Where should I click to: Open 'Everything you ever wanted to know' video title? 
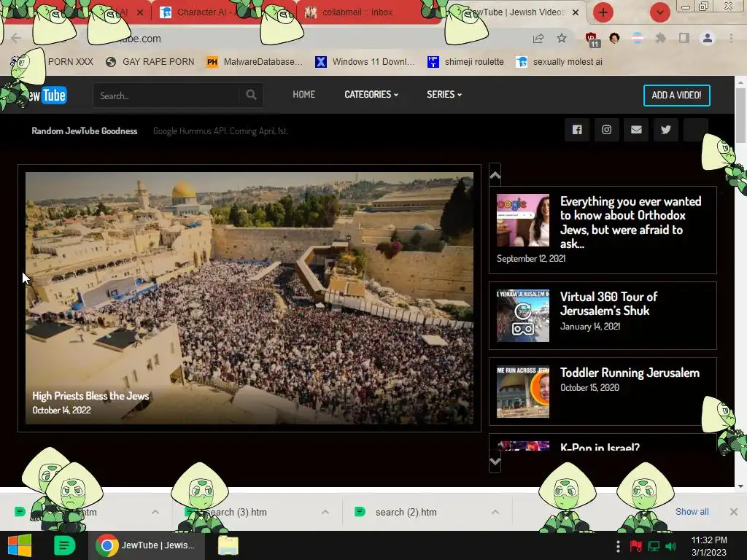(x=630, y=222)
